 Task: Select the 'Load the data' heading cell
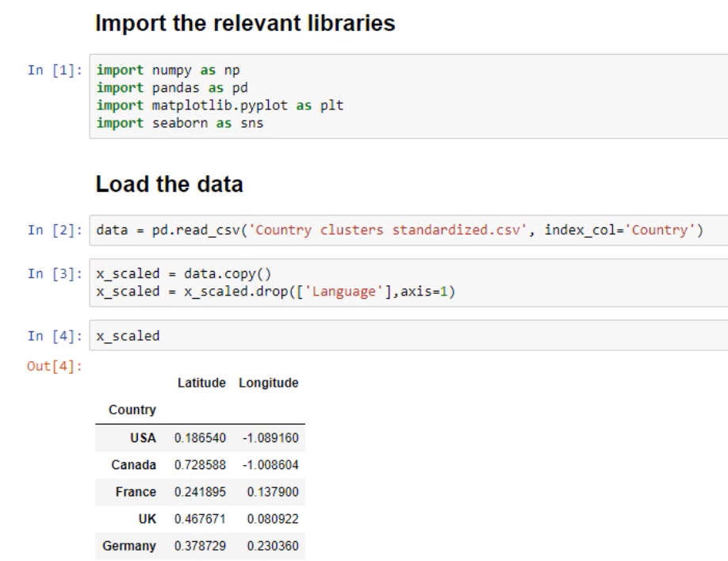pos(169,185)
